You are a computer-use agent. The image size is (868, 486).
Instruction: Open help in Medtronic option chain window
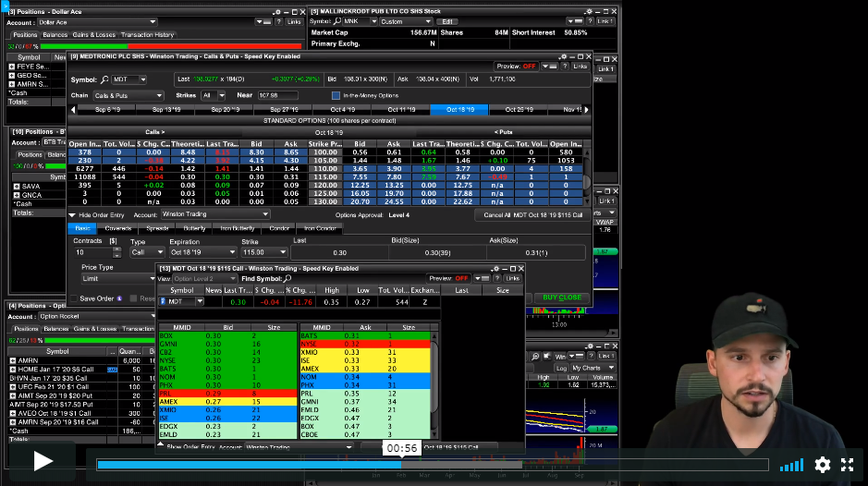[565, 67]
